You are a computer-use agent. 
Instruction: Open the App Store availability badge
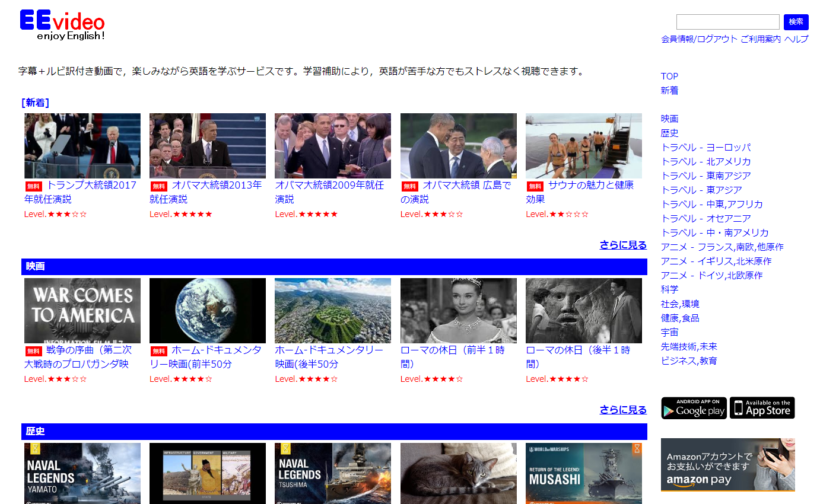[x=762, y=408]
